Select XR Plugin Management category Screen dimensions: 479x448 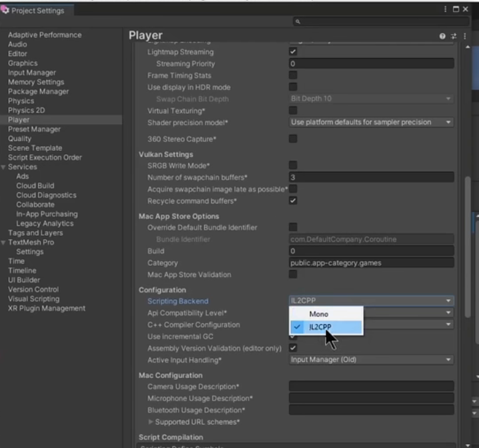[47, 308]
